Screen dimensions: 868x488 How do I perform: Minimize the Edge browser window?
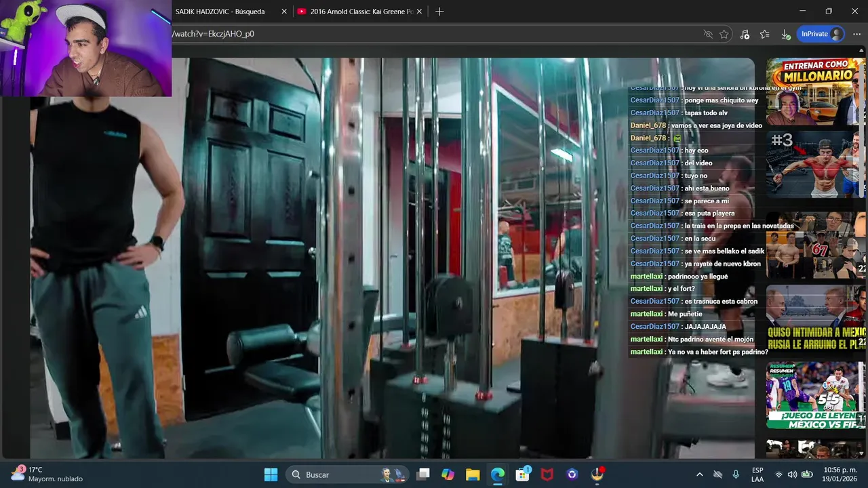[x=802, y=12]
